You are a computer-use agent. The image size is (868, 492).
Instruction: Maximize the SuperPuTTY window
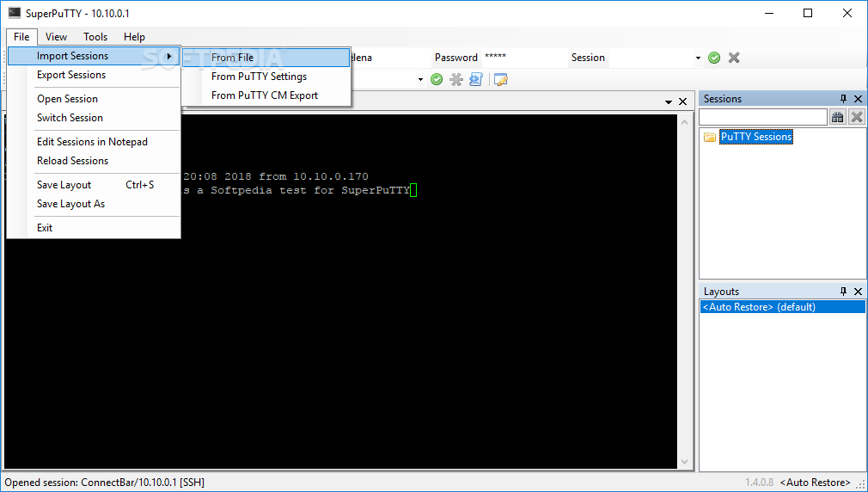coord(808,13)
